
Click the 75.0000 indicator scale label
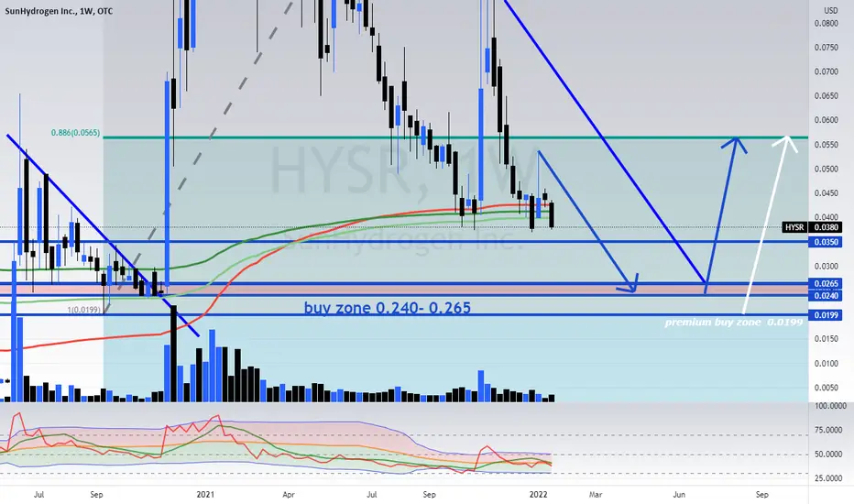[x=828, y=430]
